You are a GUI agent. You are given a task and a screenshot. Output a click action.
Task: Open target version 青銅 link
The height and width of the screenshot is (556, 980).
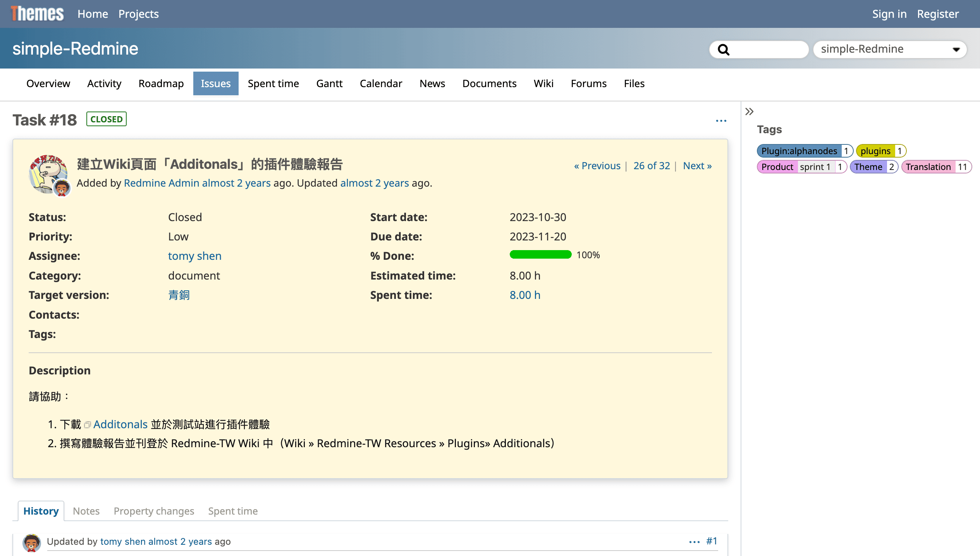(179, 295)
